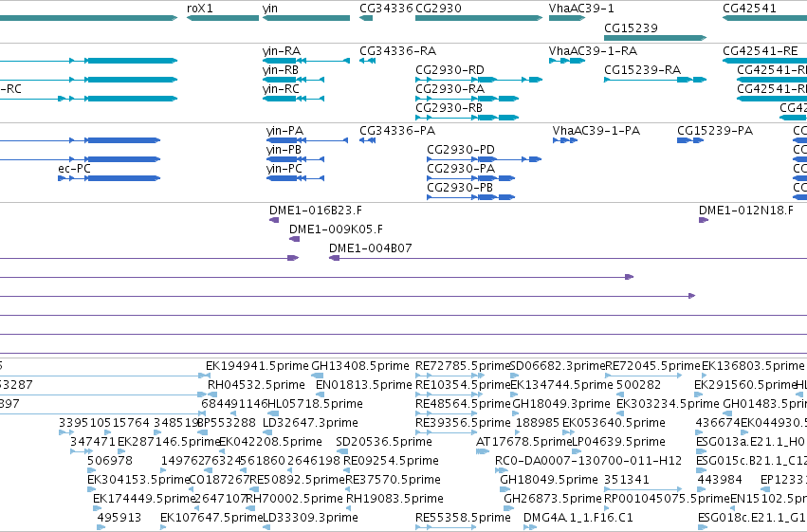Select the CG2930 gene bar
807x532 pixels.
479,18
